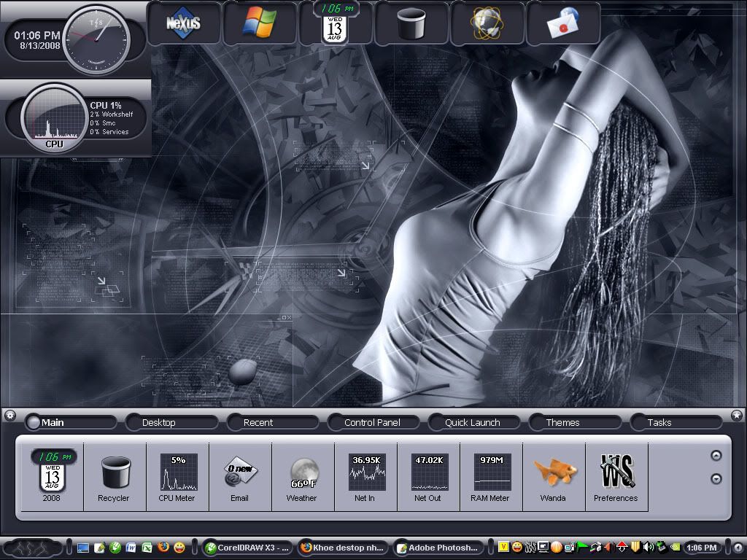Open Wanda the goldfish widget

click(x=553, y=472)
